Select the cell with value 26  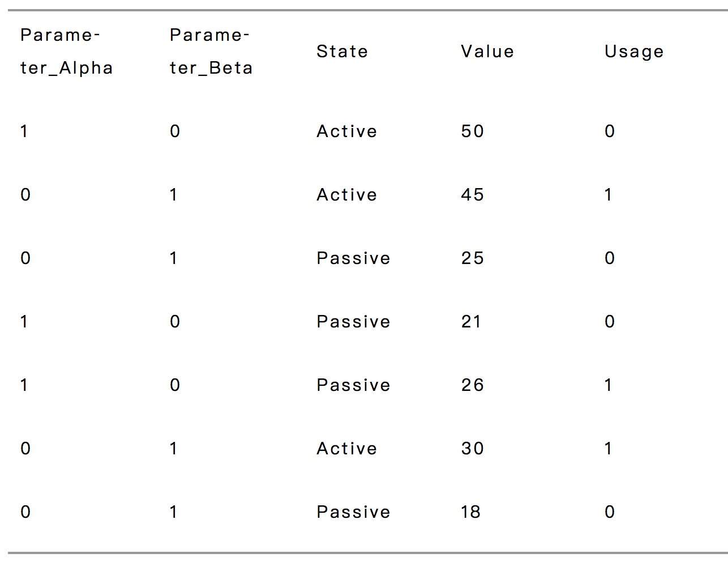click(472, 385)
